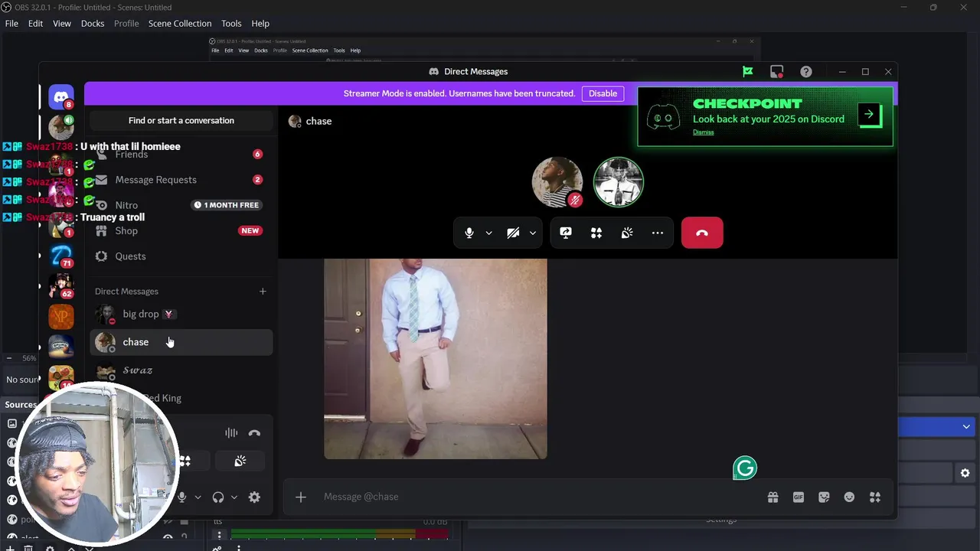This screenshot has height=551, width=980.
Task: Open OBS Help menu
Action: (x=260, y=23)
